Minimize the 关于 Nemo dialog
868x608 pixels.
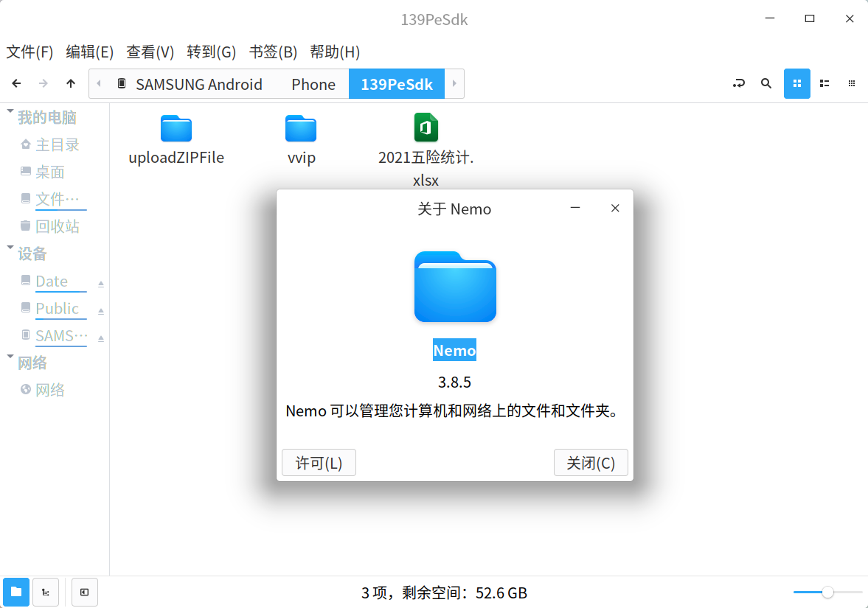tap(575, 208)
